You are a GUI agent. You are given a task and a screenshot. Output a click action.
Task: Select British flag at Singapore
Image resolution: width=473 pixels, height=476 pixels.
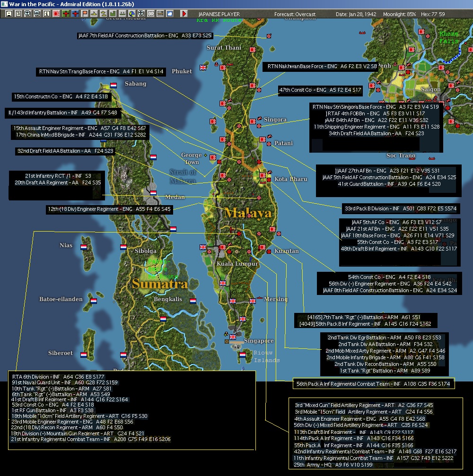[x=233, y=337]
